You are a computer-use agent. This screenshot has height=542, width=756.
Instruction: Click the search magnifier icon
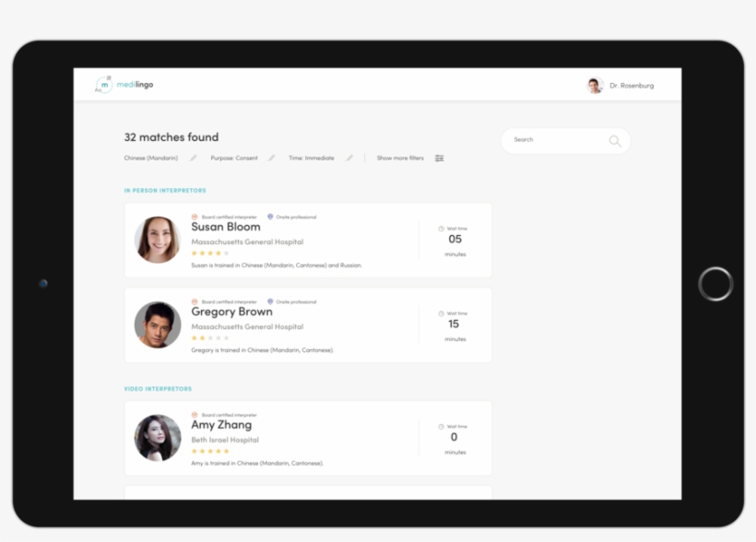pos(615,141)
